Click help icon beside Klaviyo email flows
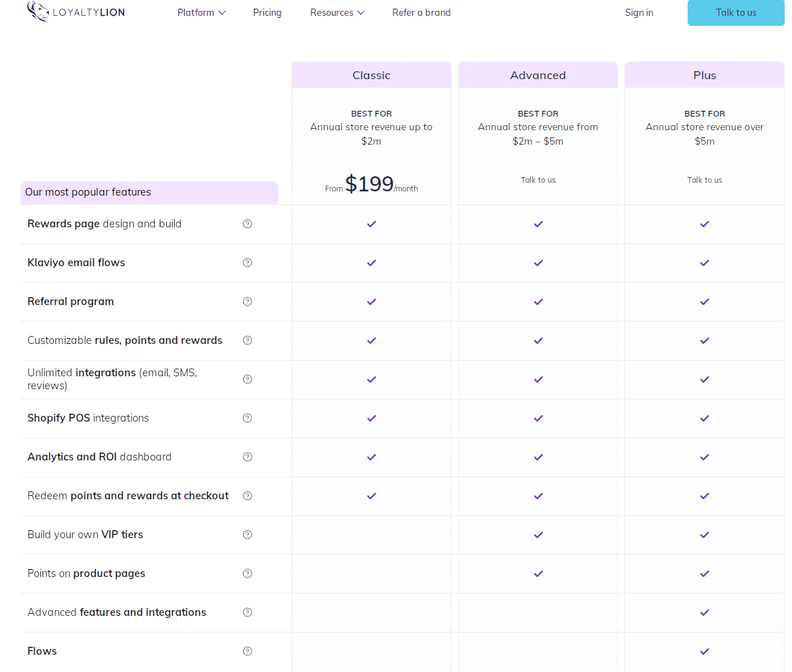Screen dimensions: 792x672 point(247,263)
